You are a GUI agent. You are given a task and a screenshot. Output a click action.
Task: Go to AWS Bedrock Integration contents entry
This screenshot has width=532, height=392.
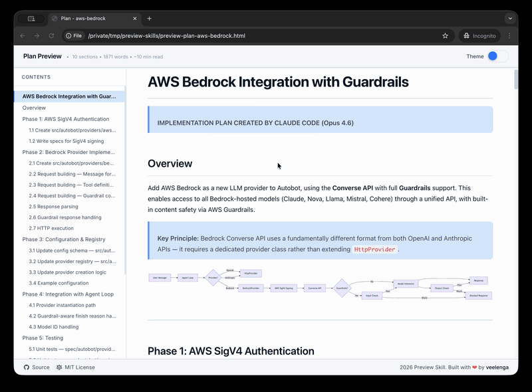point(70,96)
